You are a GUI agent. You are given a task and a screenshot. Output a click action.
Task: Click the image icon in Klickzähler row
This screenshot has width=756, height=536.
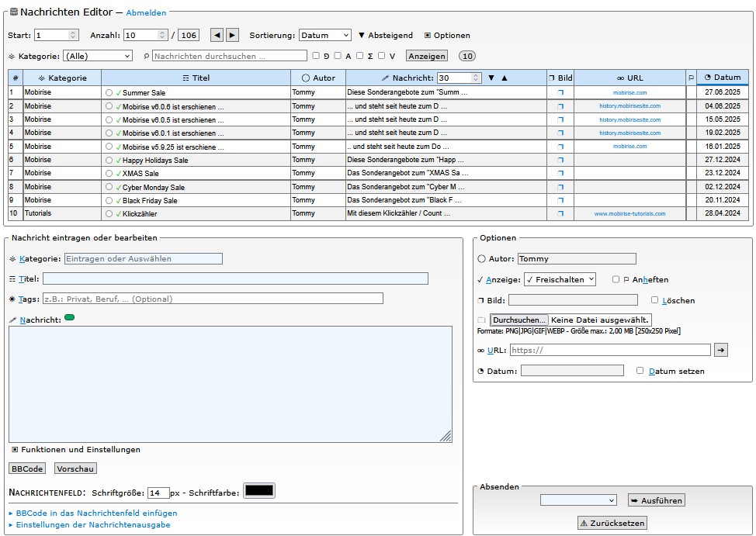point(560,213)
